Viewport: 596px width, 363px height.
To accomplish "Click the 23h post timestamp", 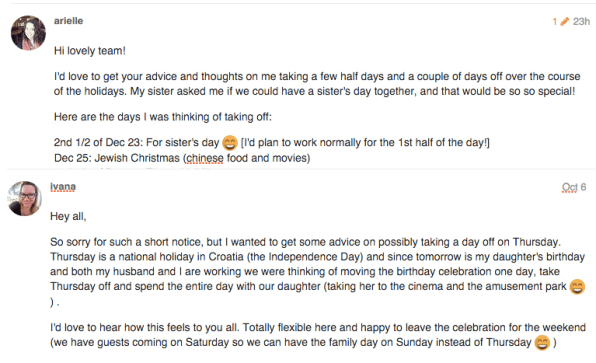I will (581, 22).
